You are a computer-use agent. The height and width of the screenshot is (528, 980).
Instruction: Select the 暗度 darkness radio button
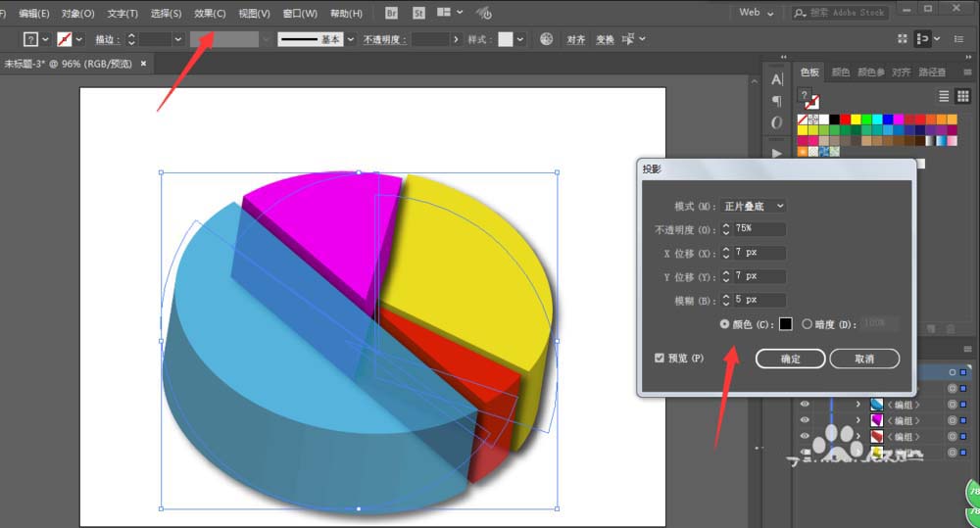tap(807, 323)
